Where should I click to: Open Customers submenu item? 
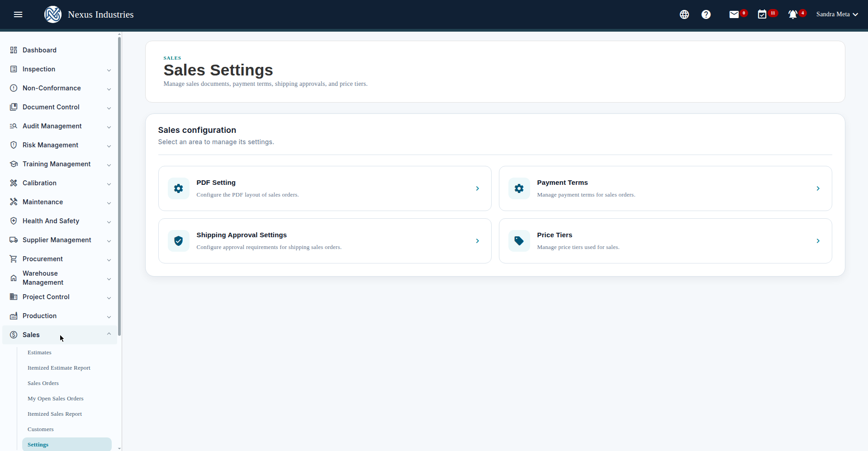point(41,429)
